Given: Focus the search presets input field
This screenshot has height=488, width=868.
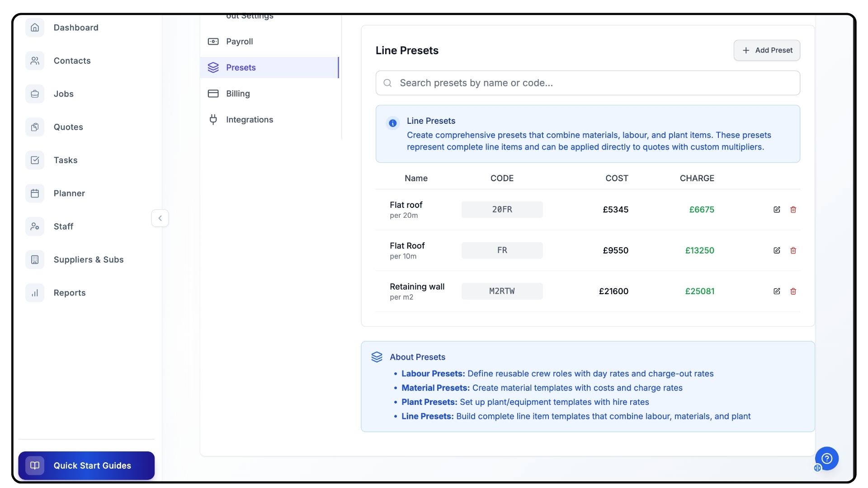Looking at the screenshot, I should tap(588, 83).
